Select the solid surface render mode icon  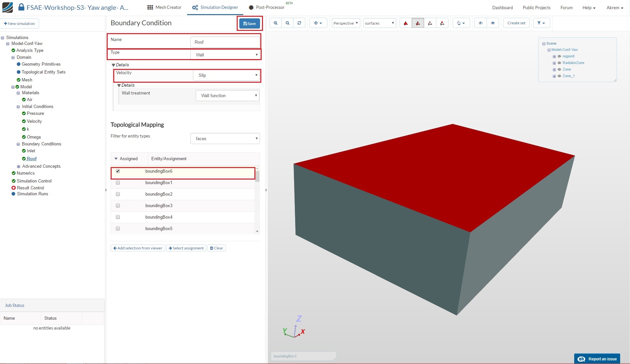click(x=406, y=23)
